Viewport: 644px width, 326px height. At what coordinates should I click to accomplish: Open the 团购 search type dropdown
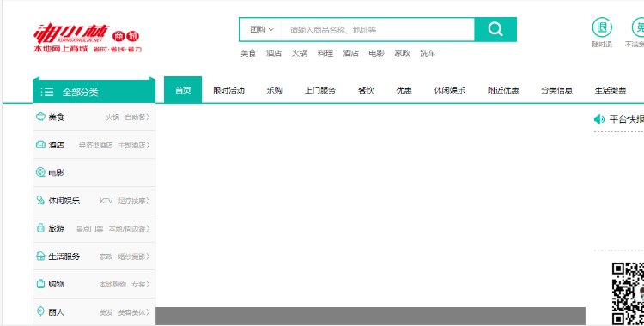point(262,29)
